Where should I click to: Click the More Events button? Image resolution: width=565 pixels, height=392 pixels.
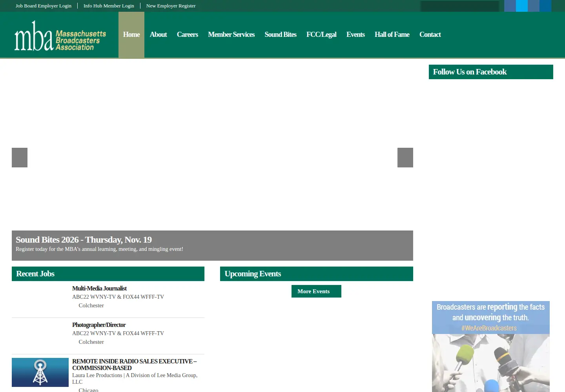pos(316,291)
